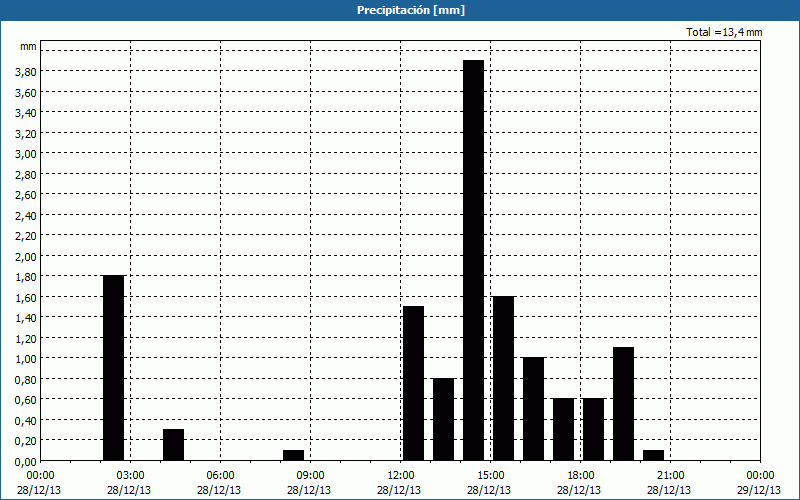Click the 1,00 mm bar at 16:00
Image resolution: width=800 pixels, height=500 pixels.
pos(534,409)
